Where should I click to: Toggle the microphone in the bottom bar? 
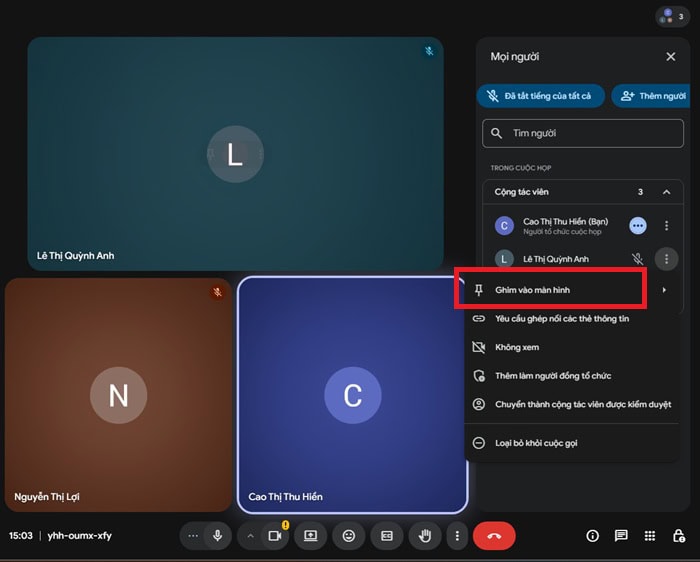tap(218, 535)
